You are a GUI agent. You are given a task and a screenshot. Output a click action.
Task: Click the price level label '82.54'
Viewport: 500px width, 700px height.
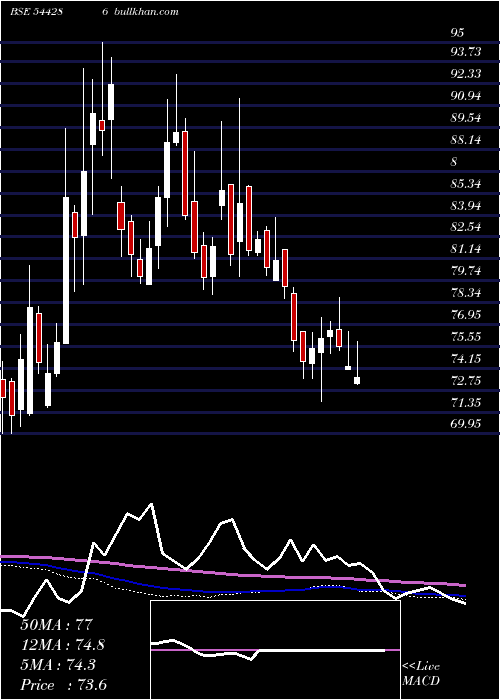coord(466,227)
